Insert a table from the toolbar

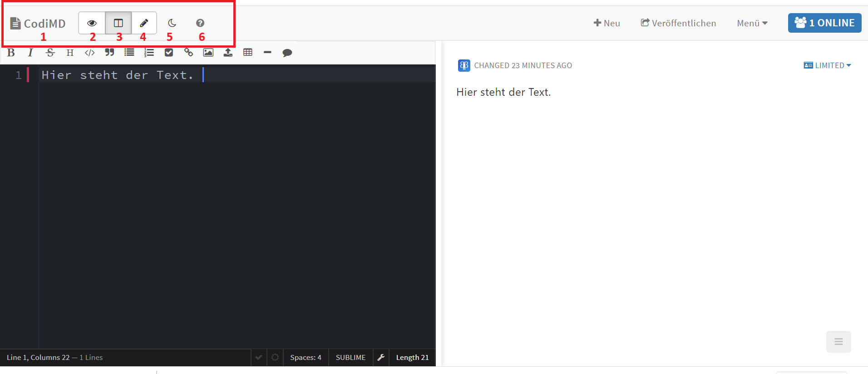coord(248,53)
